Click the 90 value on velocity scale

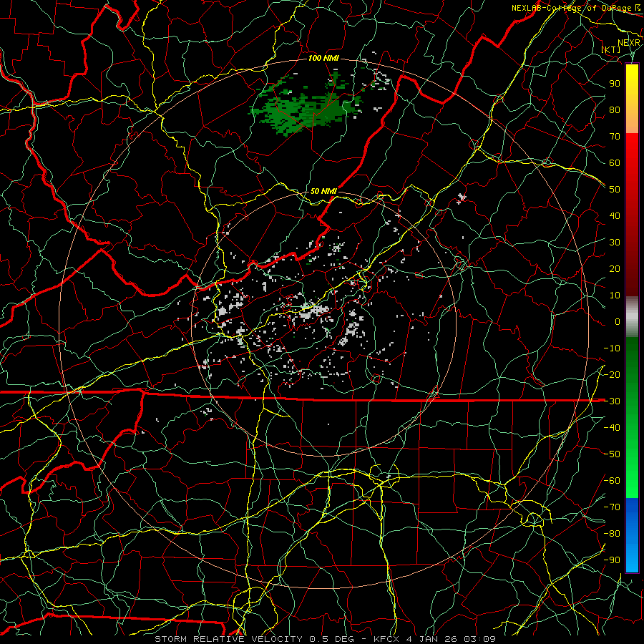(x=615, y=84)
